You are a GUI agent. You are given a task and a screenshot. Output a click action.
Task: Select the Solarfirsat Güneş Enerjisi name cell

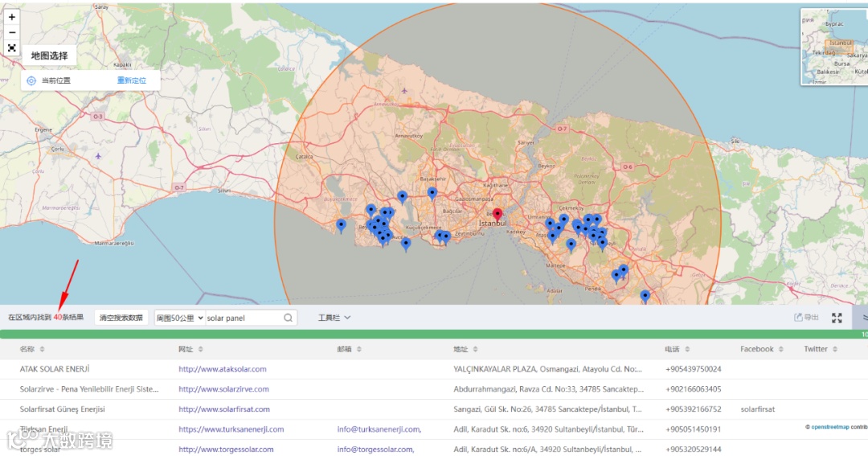coord(62,409)
